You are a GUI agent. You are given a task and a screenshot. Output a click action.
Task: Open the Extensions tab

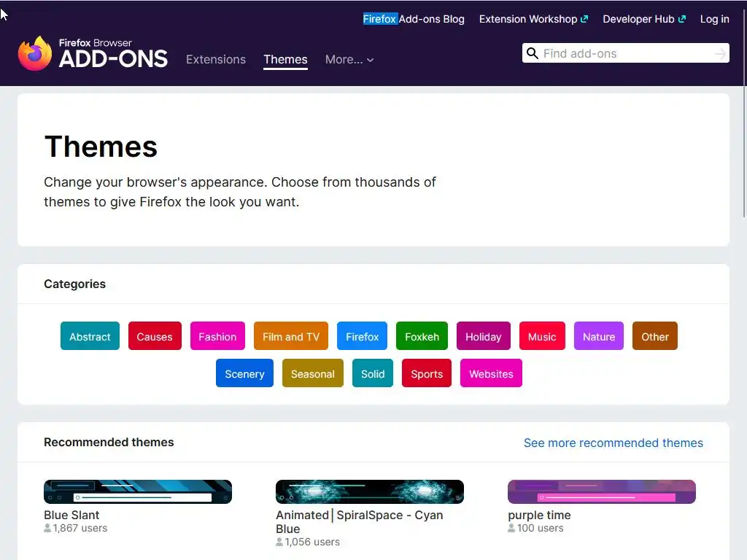[216, 60]
